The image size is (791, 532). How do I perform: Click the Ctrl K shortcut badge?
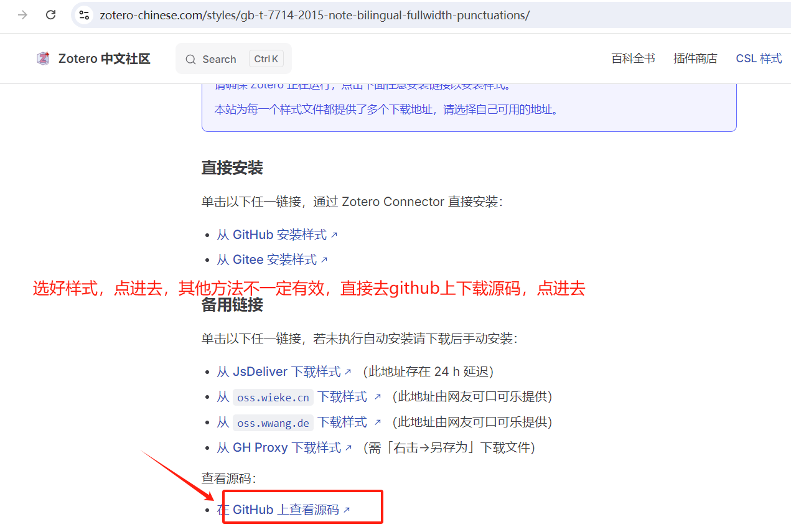point(266,59)
